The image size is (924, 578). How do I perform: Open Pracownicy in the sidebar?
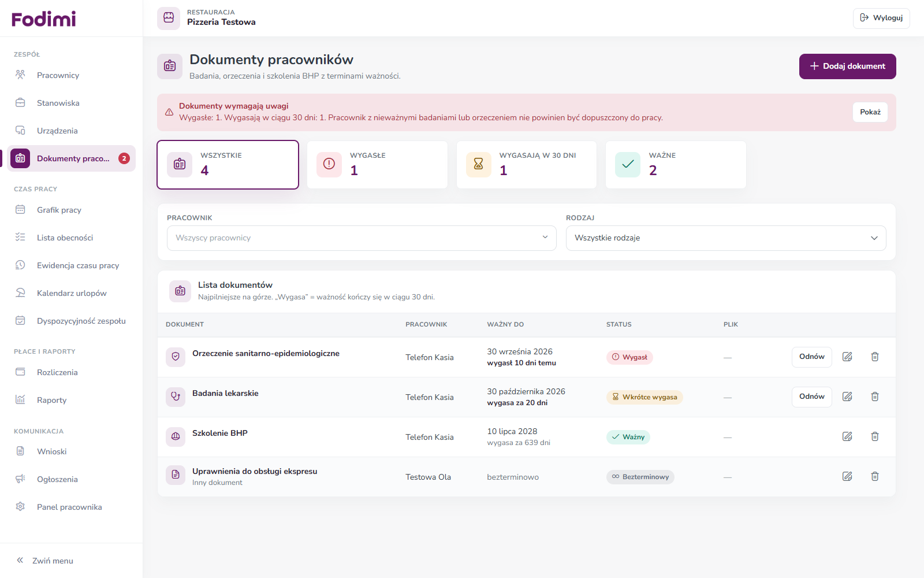72,75
